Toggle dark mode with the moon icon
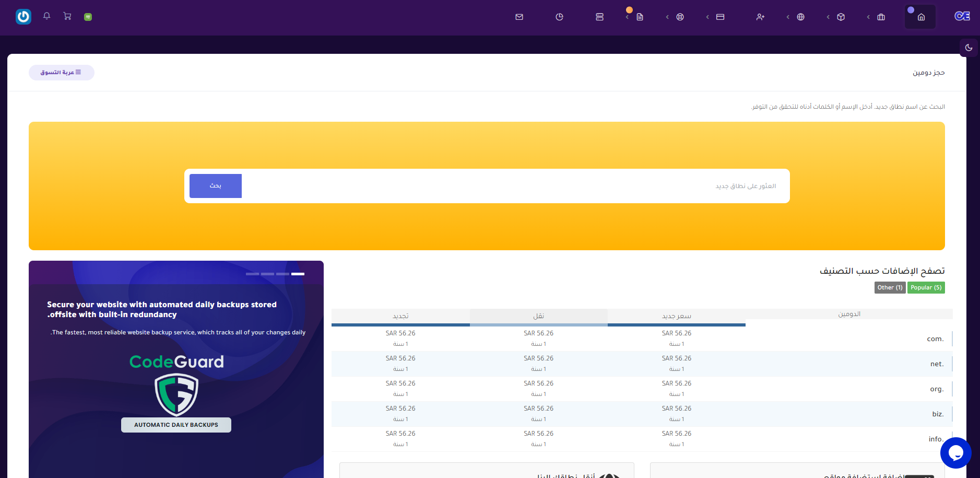This screenshot has width=980, height=478. click(x=969, y=48)
